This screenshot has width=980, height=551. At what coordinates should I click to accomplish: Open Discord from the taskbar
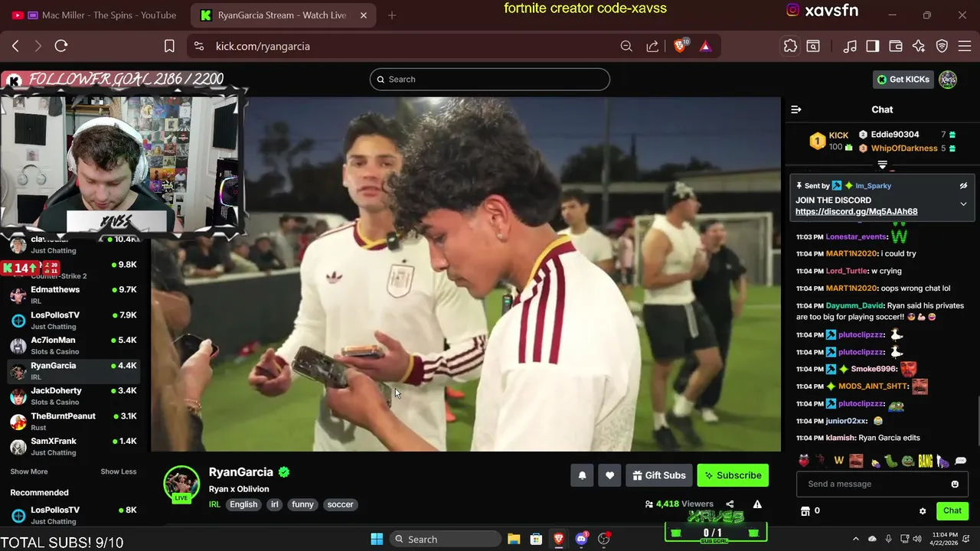581,539
